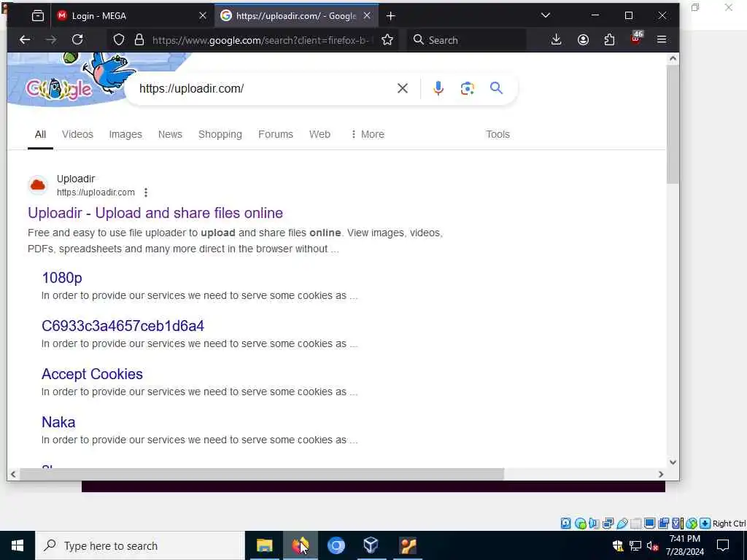This screenshot has width=747, height=560.
Task: Clear the Google search box with X
Action: click(403, 88)
